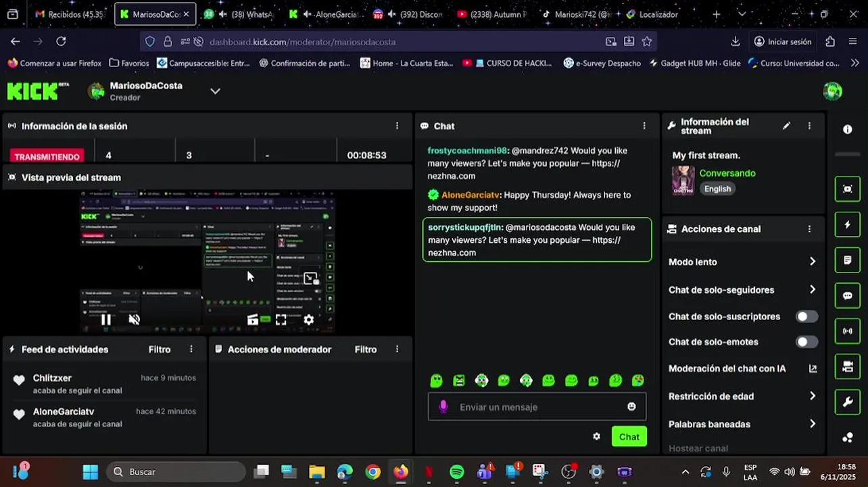
Task: Switch to the WhatsApp browser tab
Action: 238,14
